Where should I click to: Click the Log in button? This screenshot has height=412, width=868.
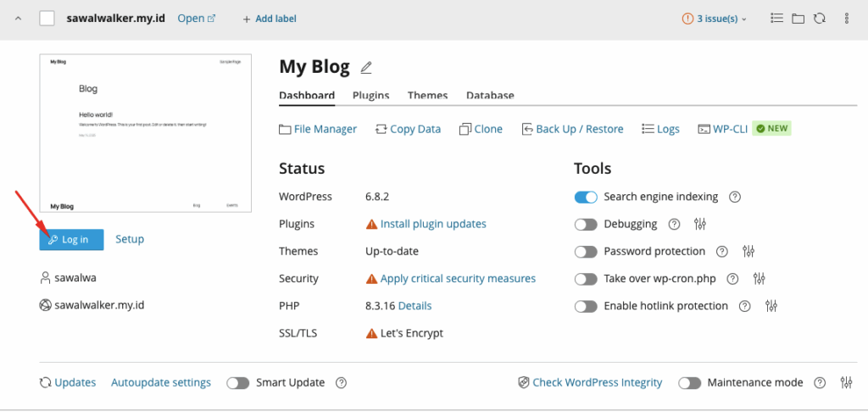pos(71,239)
